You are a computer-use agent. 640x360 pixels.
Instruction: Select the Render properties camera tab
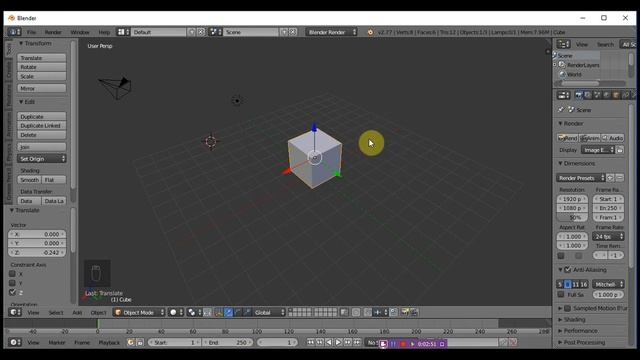pos(578,95)
